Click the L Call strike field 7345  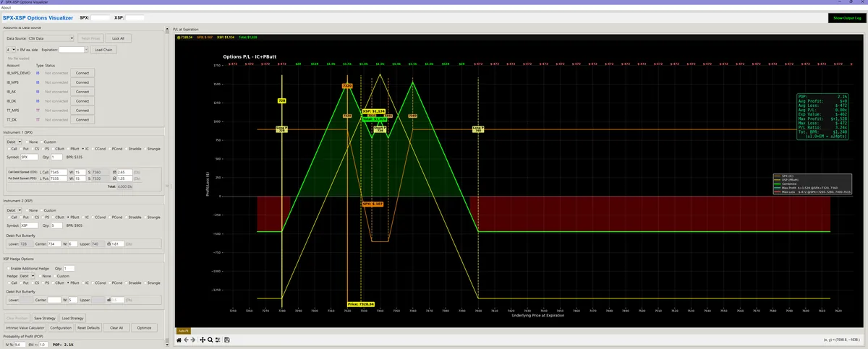click(x=58, y=172)
